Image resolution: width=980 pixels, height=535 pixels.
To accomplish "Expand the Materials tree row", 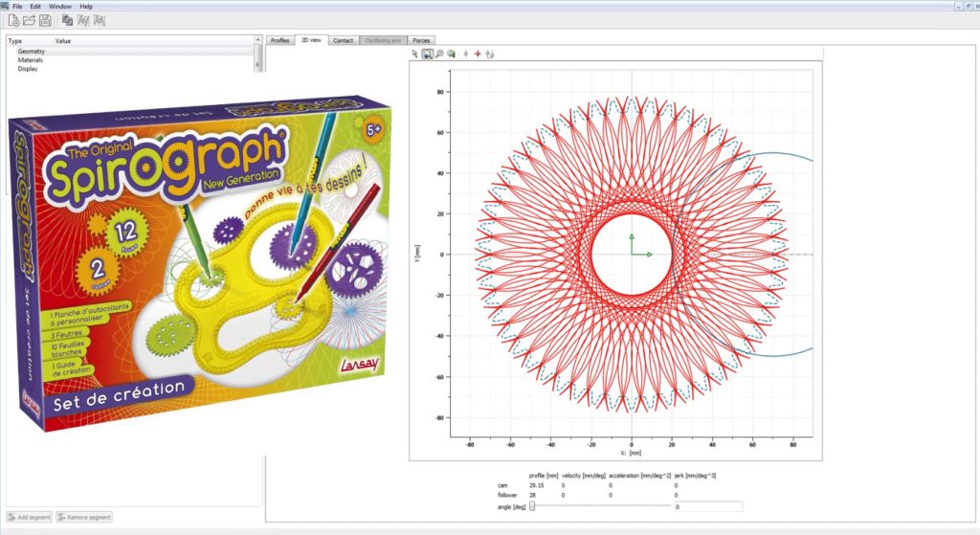I will (31, 59).
